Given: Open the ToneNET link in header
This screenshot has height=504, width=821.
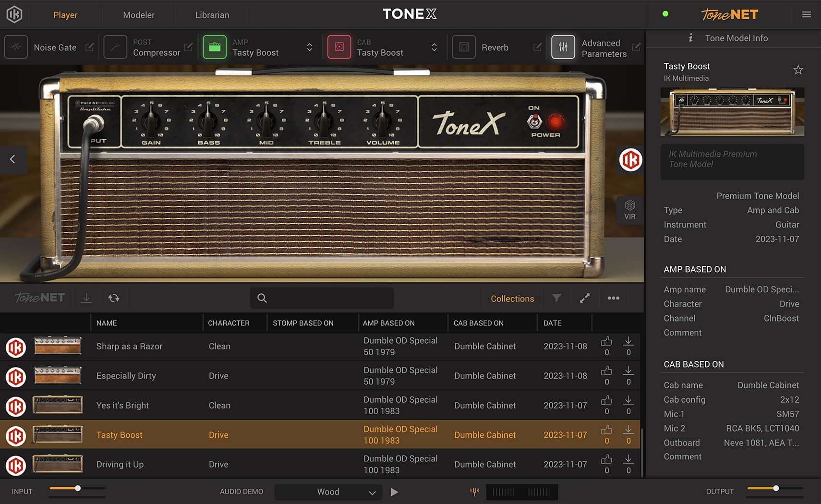Looking at the screenshot, I should click(729, 14).
